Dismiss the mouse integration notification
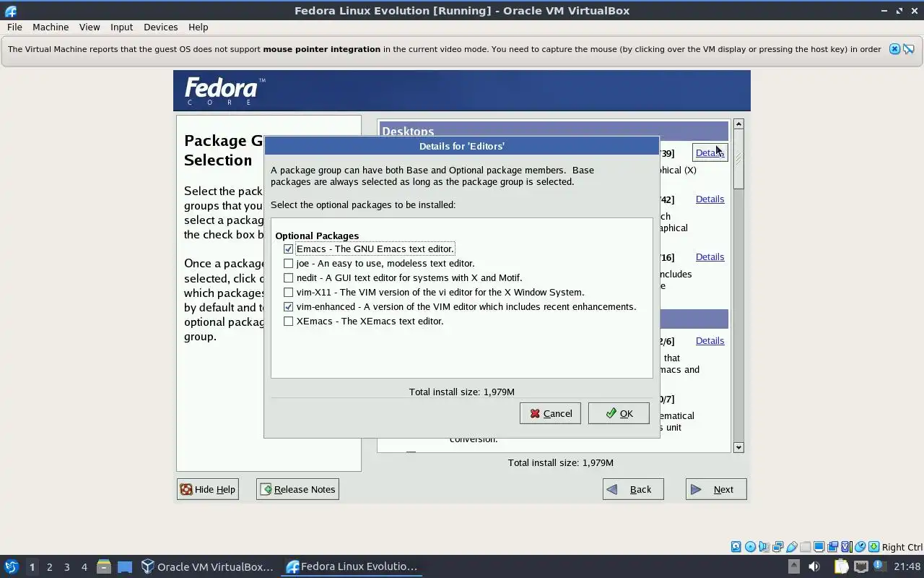The image size is (924, 578). click(894, 49)
